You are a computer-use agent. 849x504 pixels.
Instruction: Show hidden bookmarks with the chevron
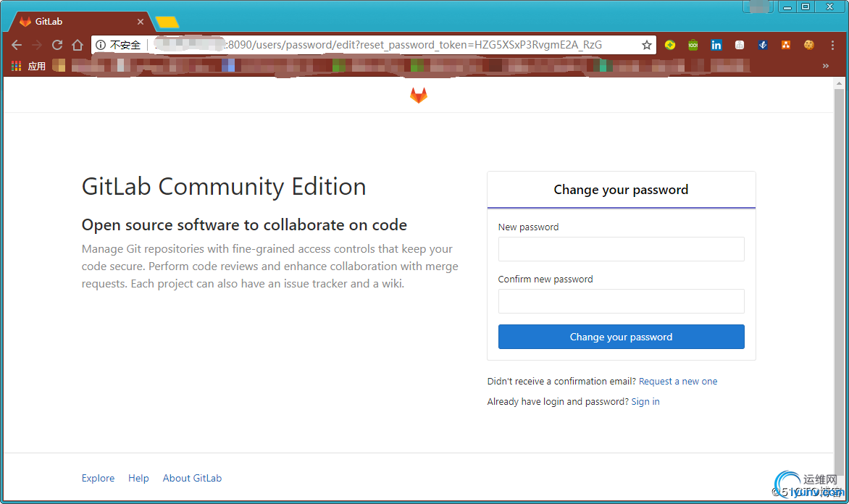(826, 66)
